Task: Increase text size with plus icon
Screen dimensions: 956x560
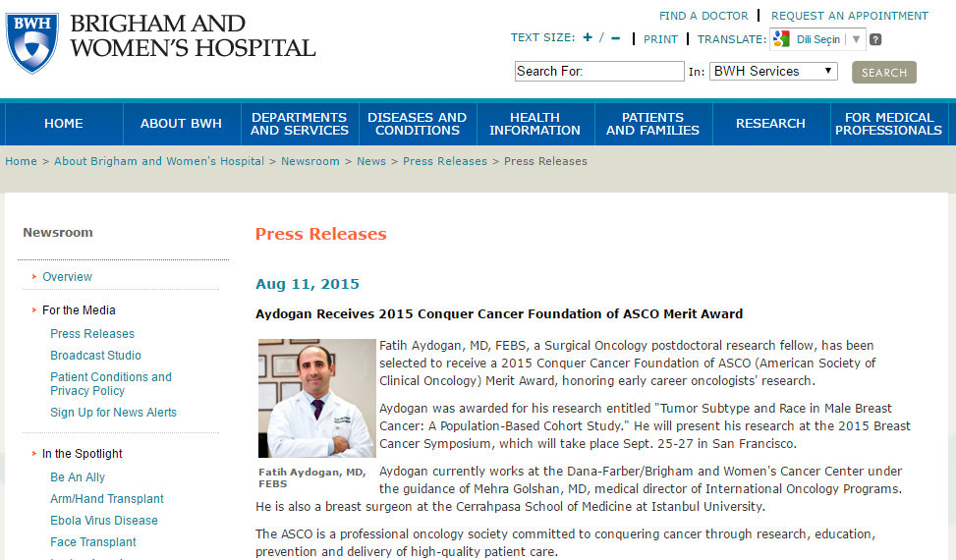Action: (x=588, y=38)
